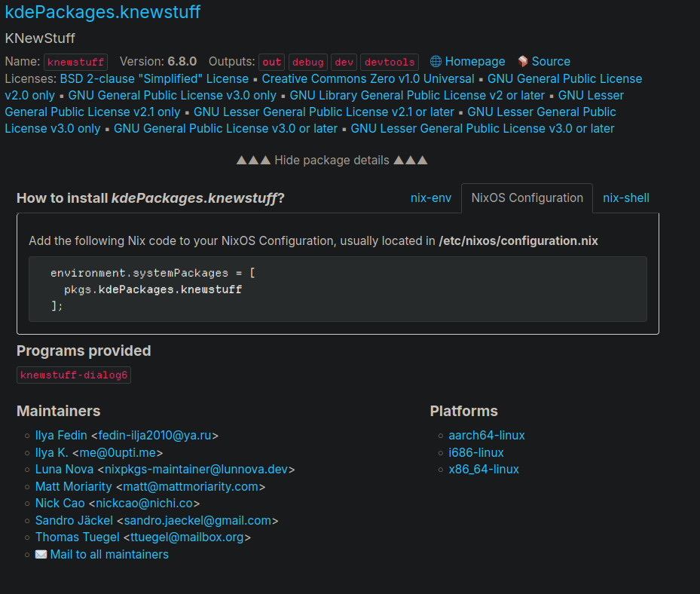Open Creative Commons Zero v1.0 Universal link
Screen dimensions: 700x594
(368, 78)
